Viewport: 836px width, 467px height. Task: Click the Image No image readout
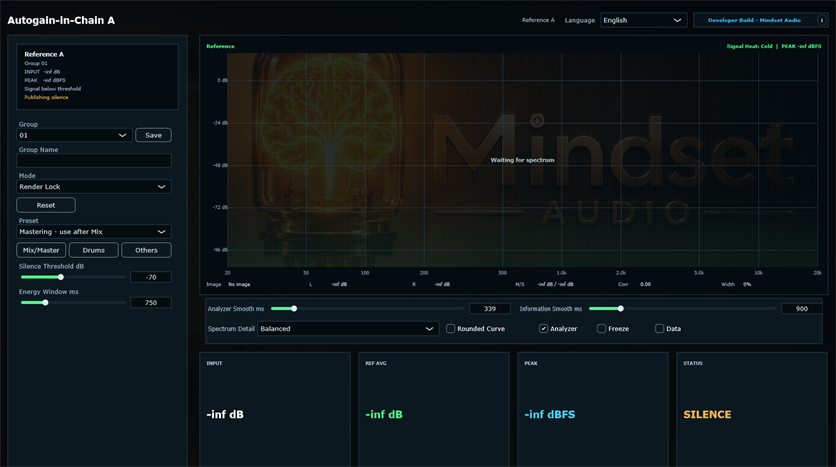[x=228, y=285]
